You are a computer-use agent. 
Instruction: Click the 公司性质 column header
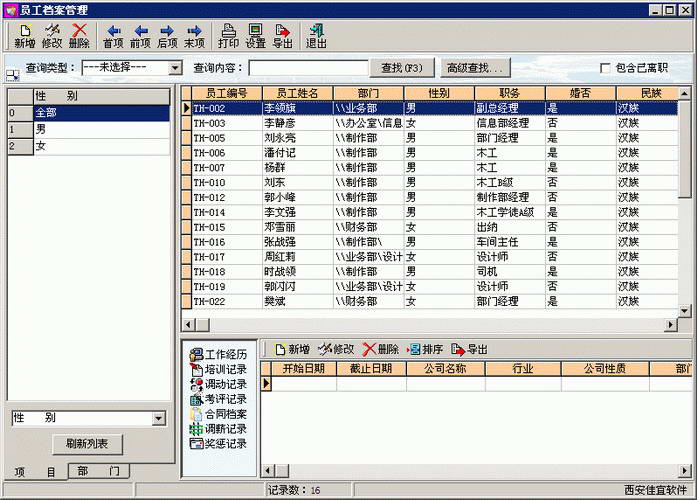pyautogui.click(x=605, y=368)
